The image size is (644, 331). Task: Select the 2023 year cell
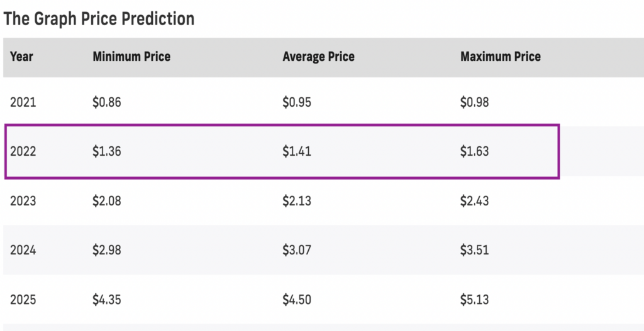tap(23, 201)
